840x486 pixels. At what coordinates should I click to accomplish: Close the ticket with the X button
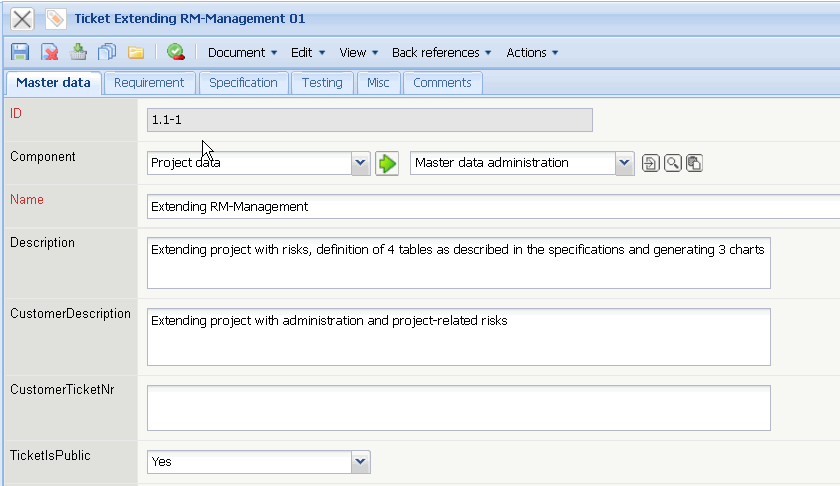pyautogui.click(x=22, y=18)
